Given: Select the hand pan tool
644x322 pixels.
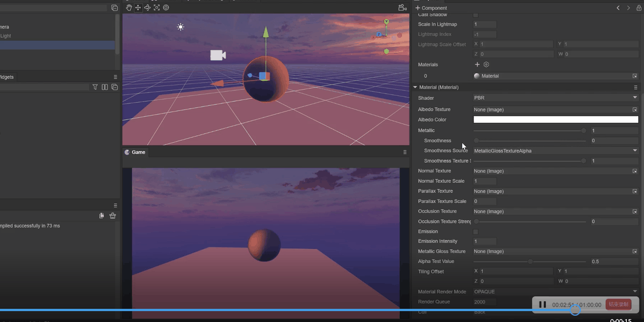Looking at the screenshot, I should coord(129,7).
